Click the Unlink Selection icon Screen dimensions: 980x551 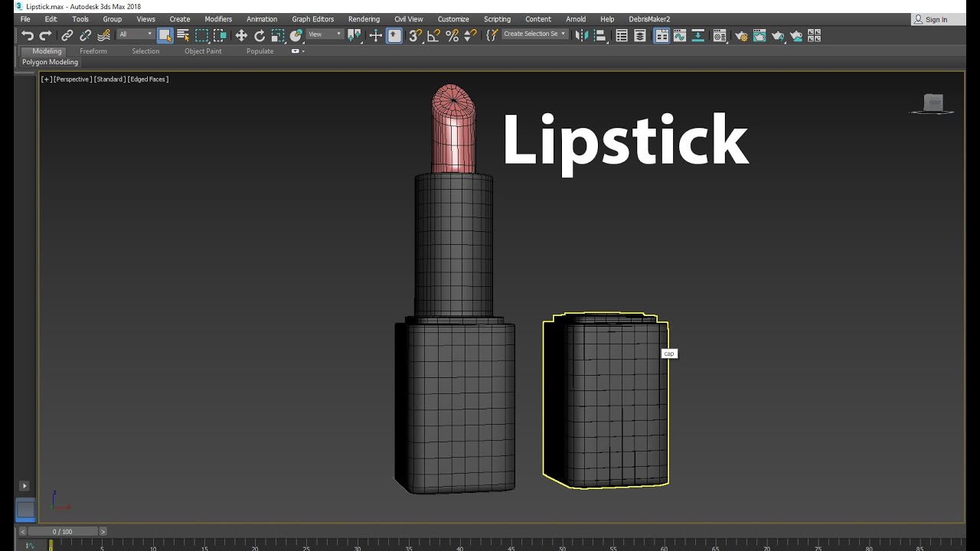pyautogui.click(x=86, y=35)
